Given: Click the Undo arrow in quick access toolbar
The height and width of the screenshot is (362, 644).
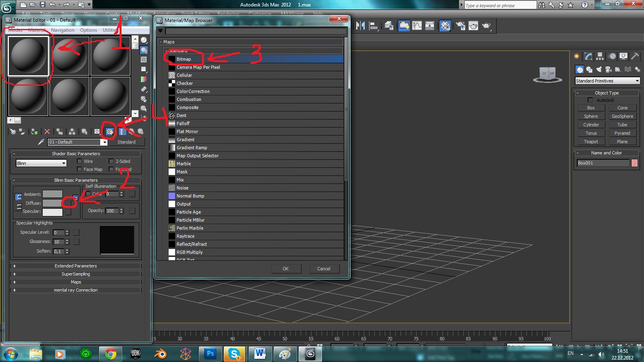Looking at the screenshot, I should click(x=52, y=5).
